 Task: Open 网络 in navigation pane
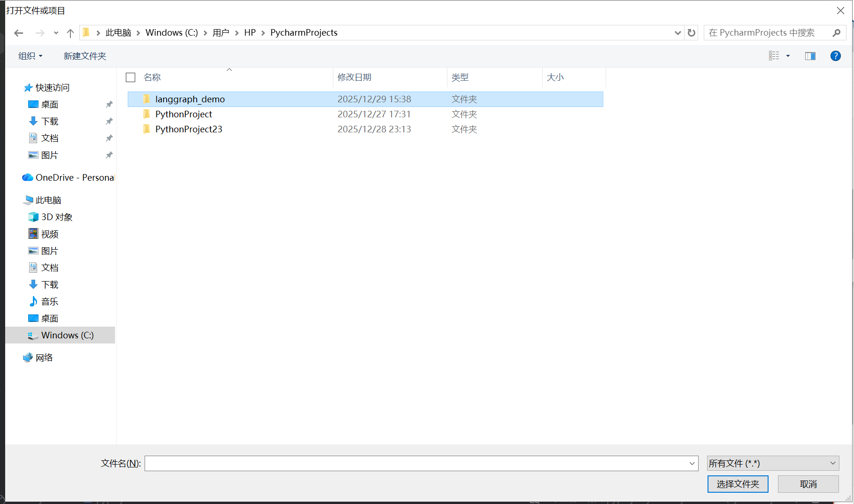point(44,358)
